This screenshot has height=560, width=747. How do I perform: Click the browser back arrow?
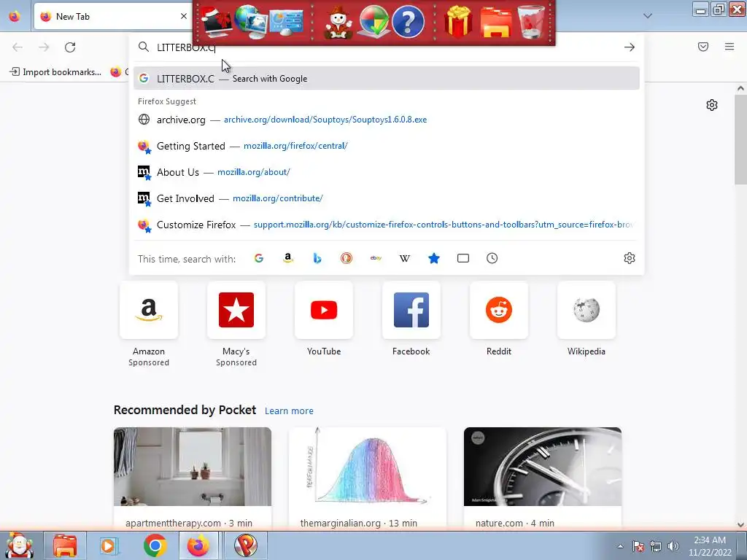tap(18, 47)
